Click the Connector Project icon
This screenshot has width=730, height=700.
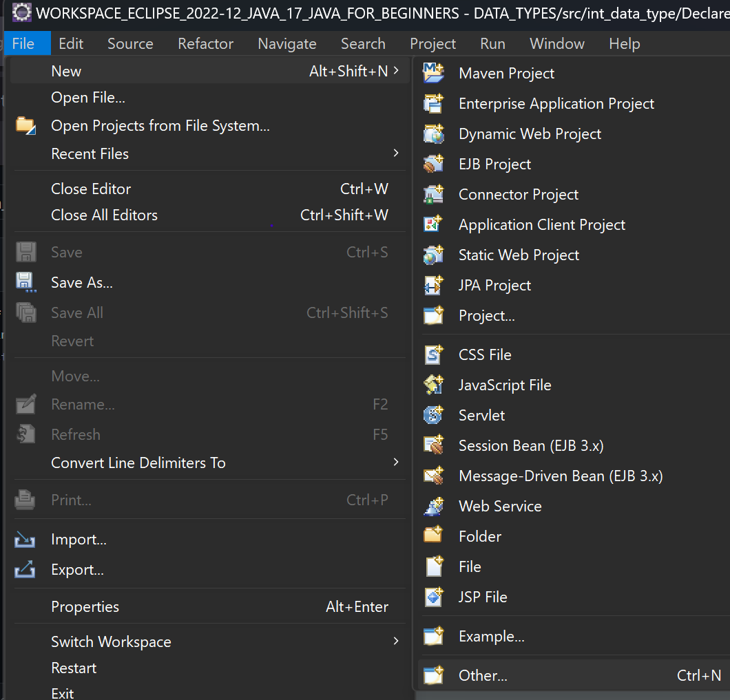433,194
